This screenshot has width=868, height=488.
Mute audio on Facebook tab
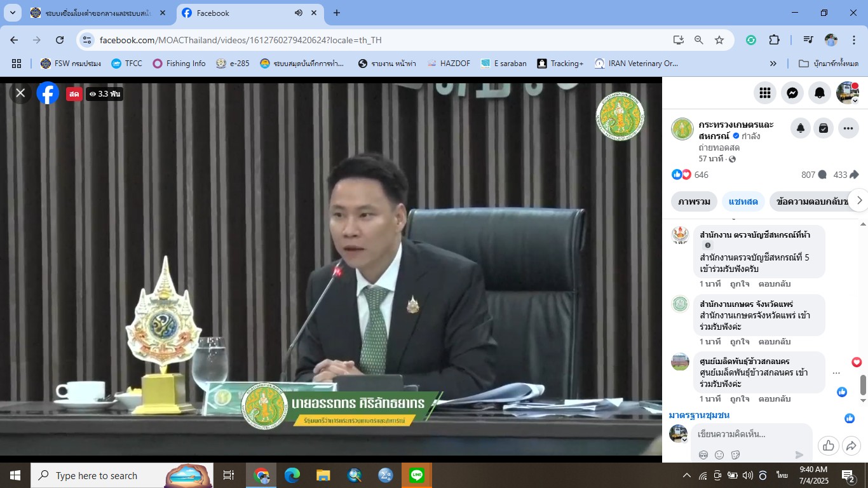[299, 13]
